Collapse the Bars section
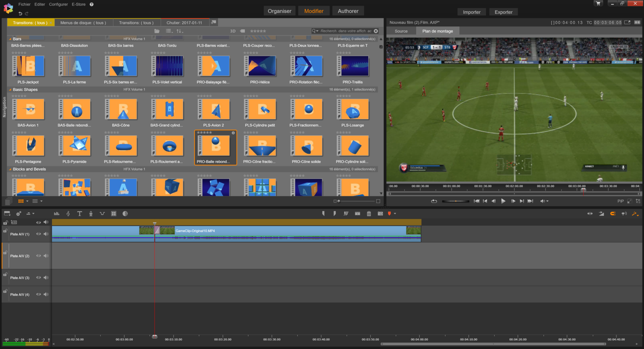This screenshot has width=644, height=349. click(10, 39)
